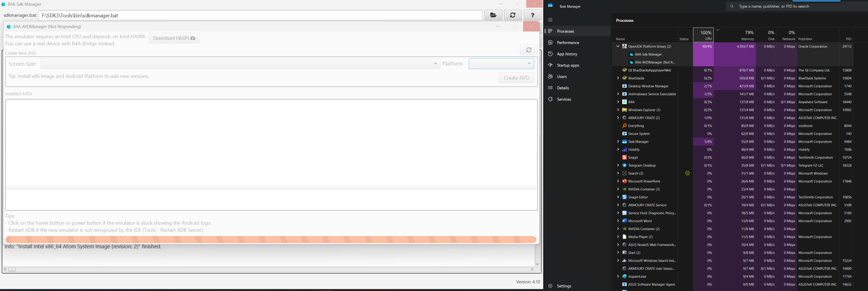Expand the Start (2) process group
The image size is (868, 291).
point(618,253)
